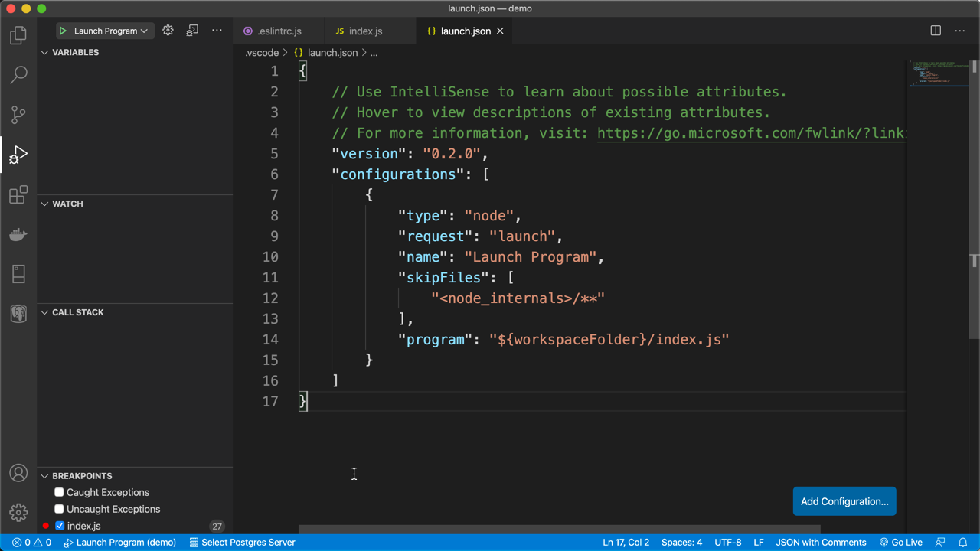Open the feedback icon in status bar
Screen dimensions: 980x551
[x=940, y=543]
